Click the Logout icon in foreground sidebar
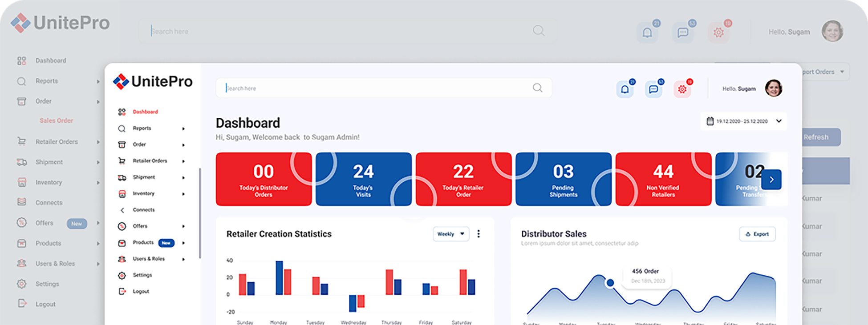This screenshot has width=868, height=325. (x=122, y=291)
